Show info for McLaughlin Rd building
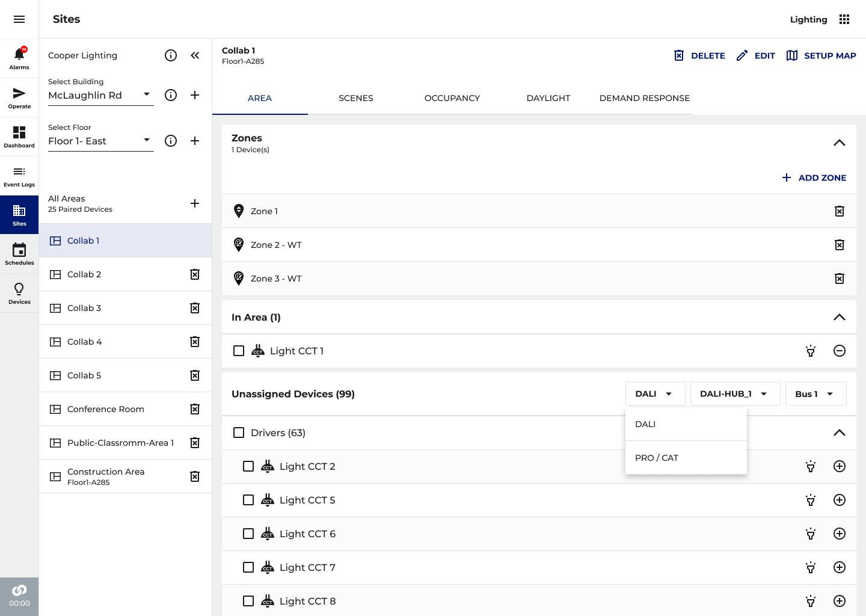Image resolution: width=866 pixels, height=616 pixels. click(x=171, y=95)
